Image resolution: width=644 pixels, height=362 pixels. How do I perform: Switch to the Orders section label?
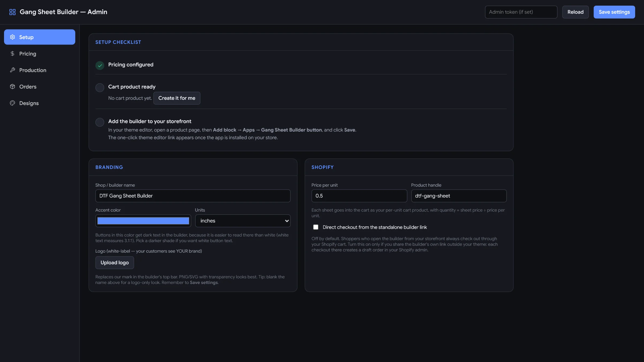(x=28, y=87)
